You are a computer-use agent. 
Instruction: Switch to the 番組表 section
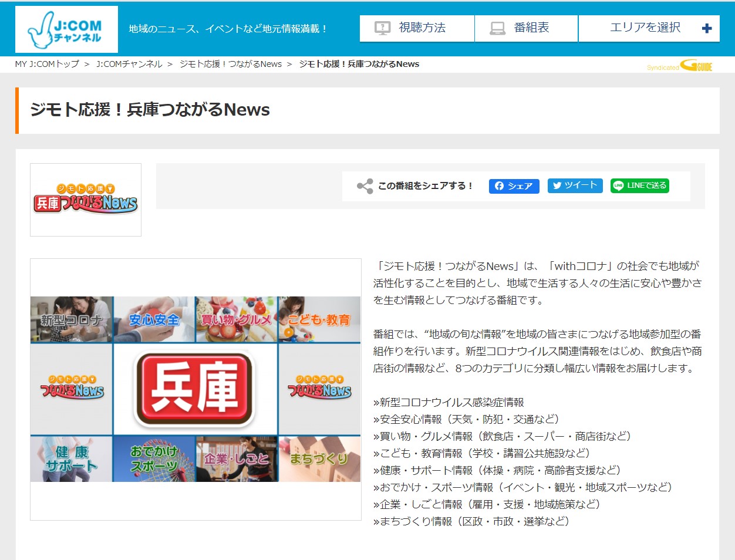tap(525, 27)
